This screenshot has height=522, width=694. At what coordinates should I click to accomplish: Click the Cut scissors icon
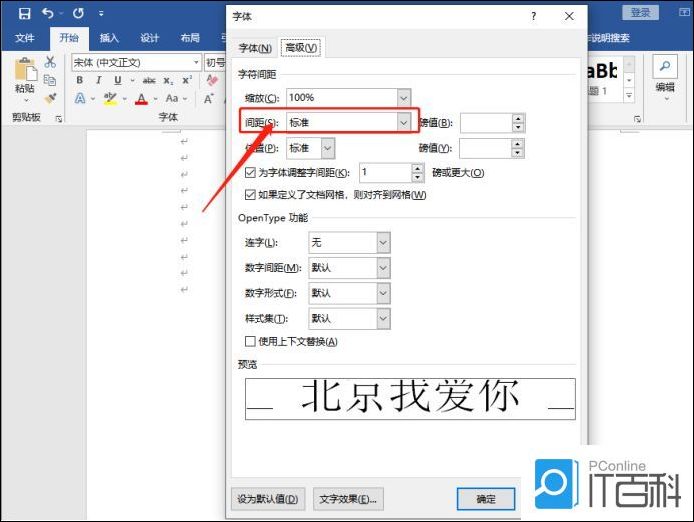click(x=50, y=62)
